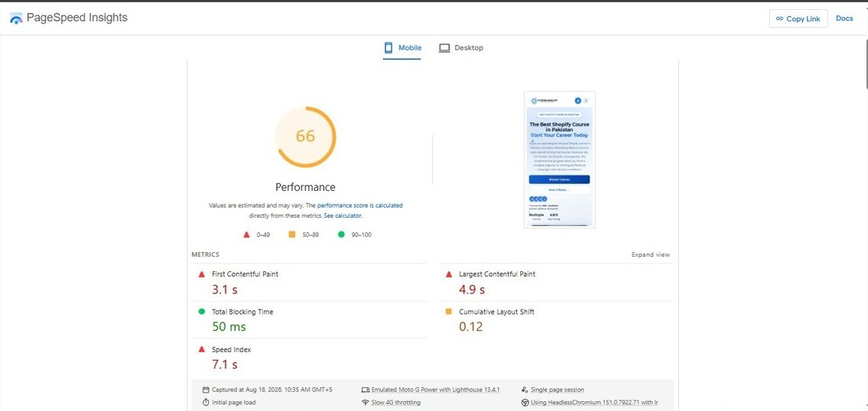Click the Largest Contentful Paint label
The width and height of the screenshot is (868, 411).
pyautogui.click(x=497, y=273)
